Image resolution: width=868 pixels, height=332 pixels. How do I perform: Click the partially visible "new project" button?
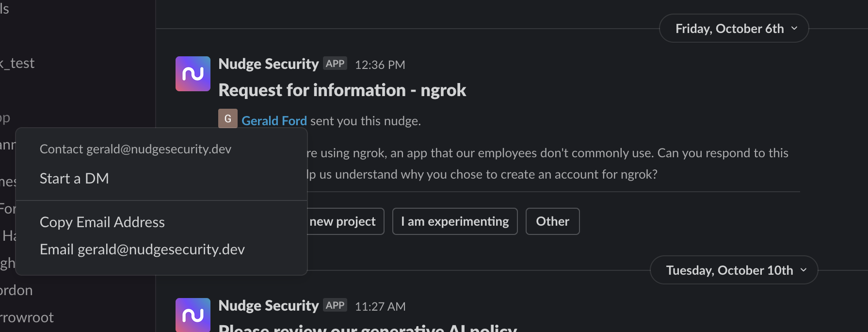click(x=345, y=221)
